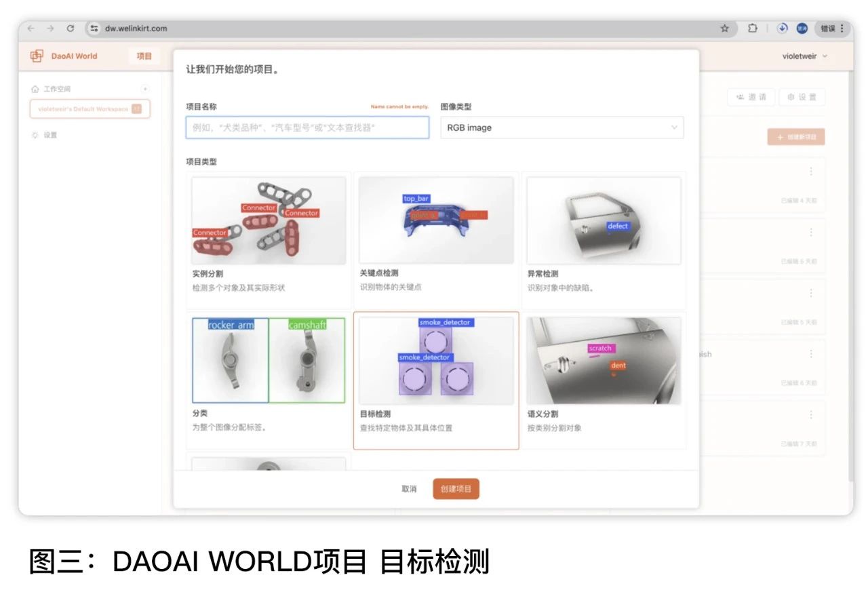
Task: Choose the 关键点检测 project type card
Action: [436, 241]
